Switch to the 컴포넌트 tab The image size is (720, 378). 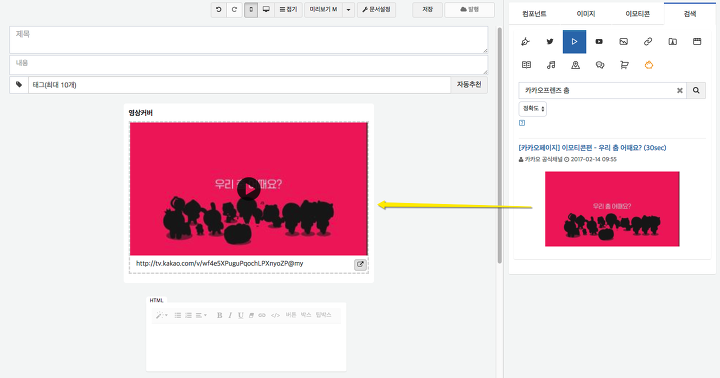coord(534,14)
